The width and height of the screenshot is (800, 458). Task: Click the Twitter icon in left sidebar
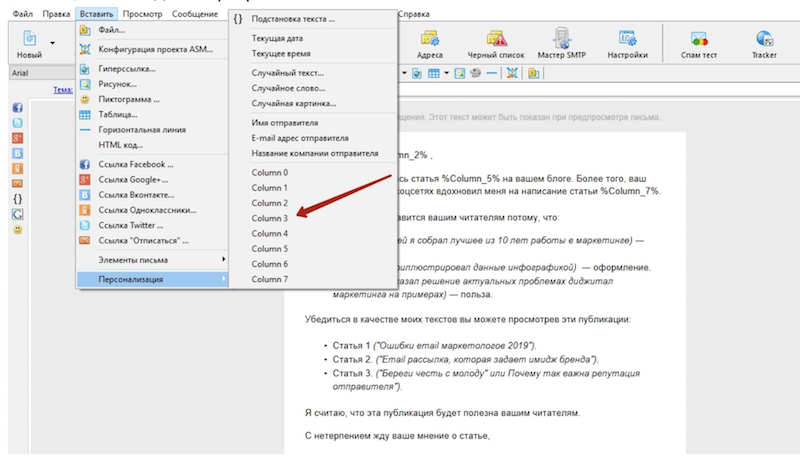point(17,123)
